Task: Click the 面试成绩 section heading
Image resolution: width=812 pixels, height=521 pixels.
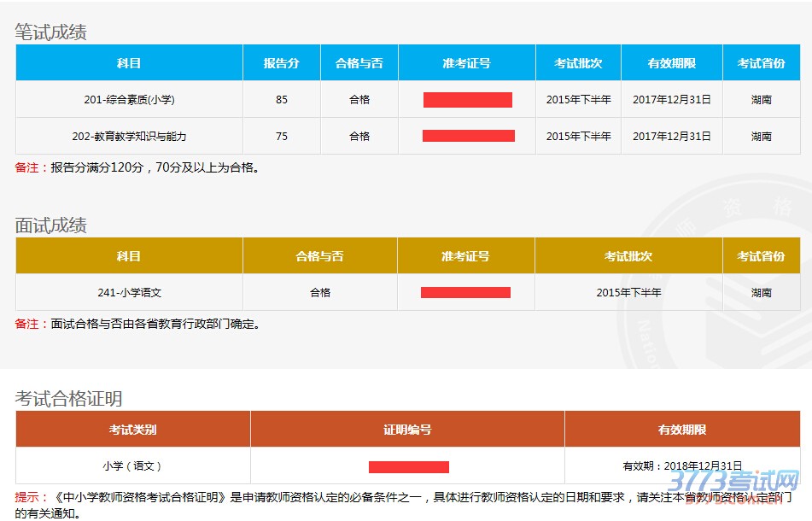Action: [51, 225]
